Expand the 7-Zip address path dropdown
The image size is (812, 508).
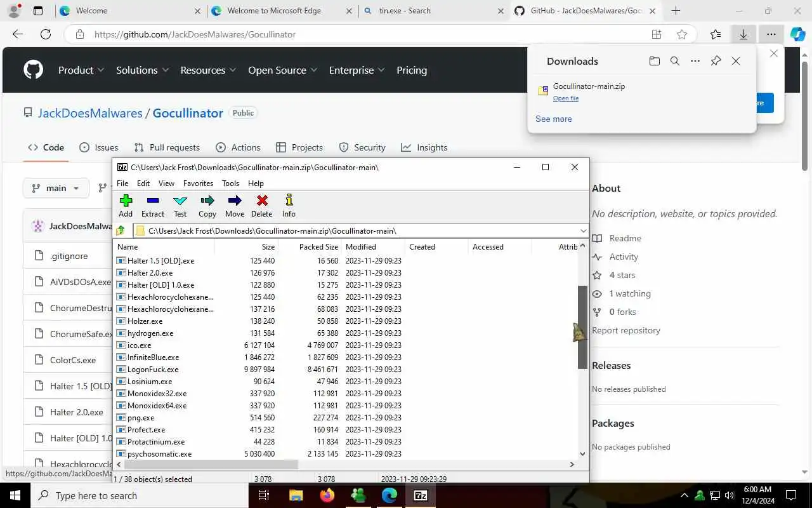tap(583, 231)
